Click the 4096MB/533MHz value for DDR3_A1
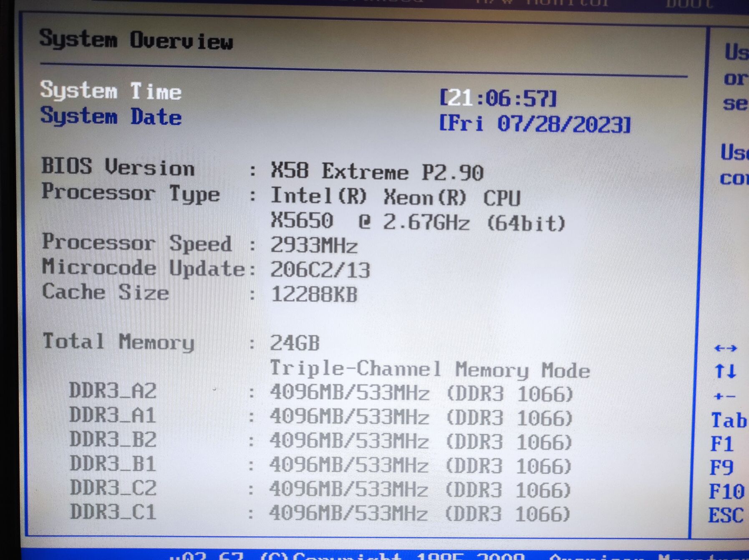This screenshot has height=560, width=749. point(421,417)
